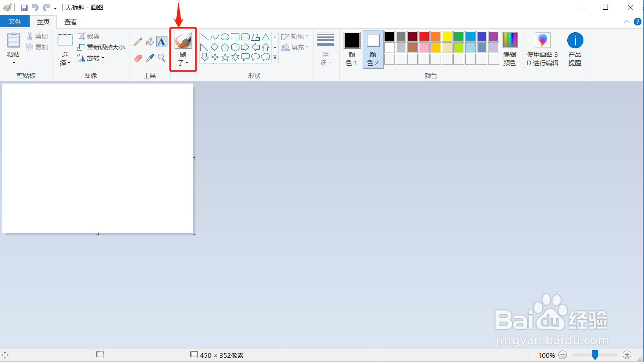Screen dimensions: 644x362
Task: Open the 编辑颜色 edit colors button
Action: pos(510,49)
